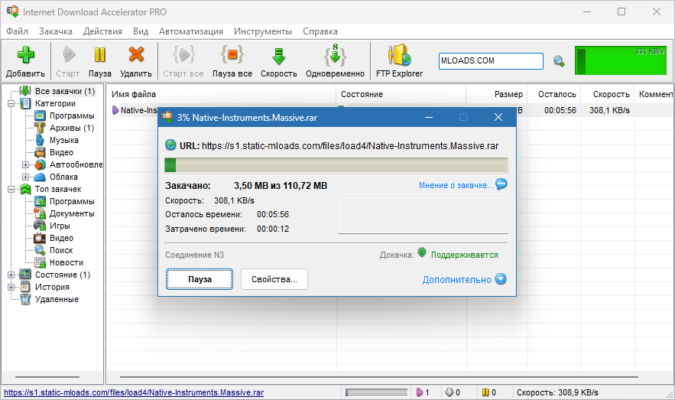The image size is (675, 400).
Task: Select the Облака tree item
Action: point(63,177)
